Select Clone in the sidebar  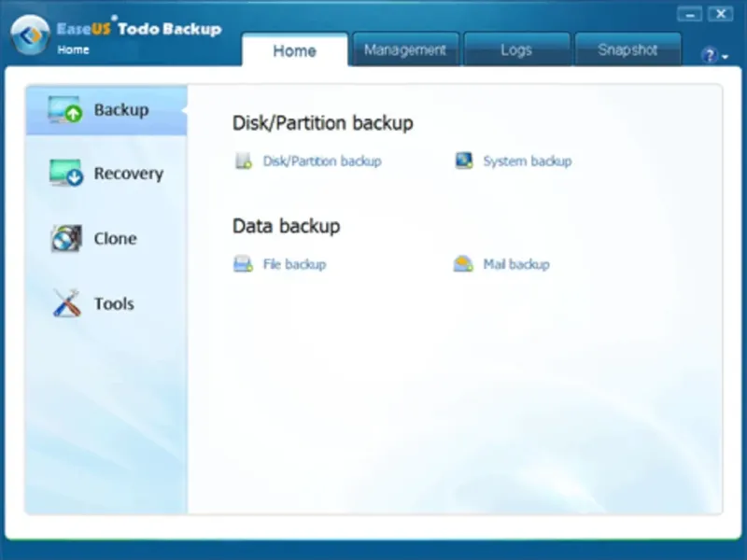[106, 238]
